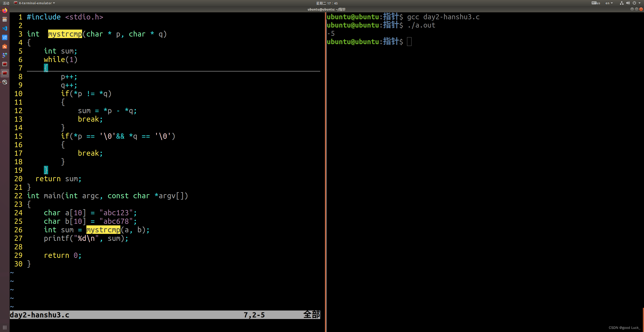Open Software Updater dock icon

[4, 82]
